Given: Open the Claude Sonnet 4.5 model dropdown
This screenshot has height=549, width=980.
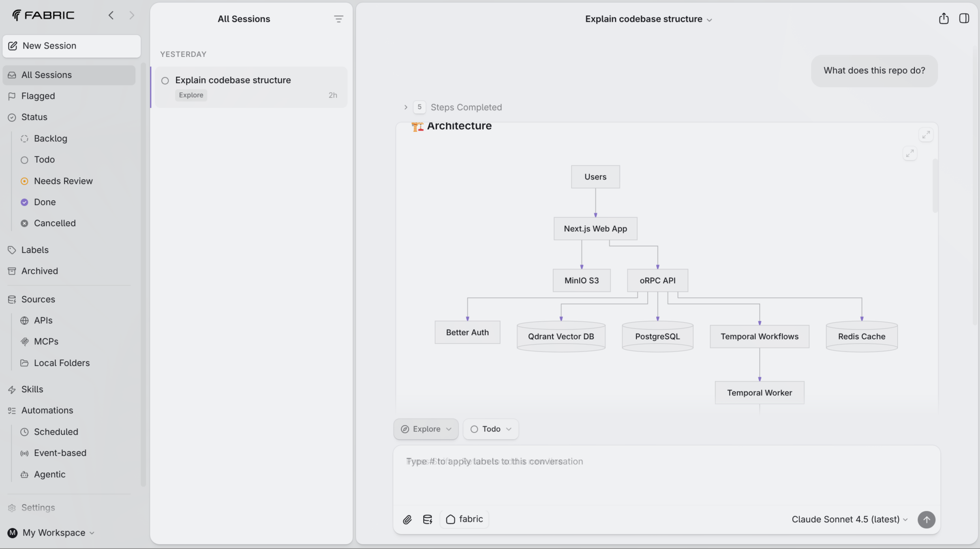Looking at the screenshot, I should tap(849, 519).
